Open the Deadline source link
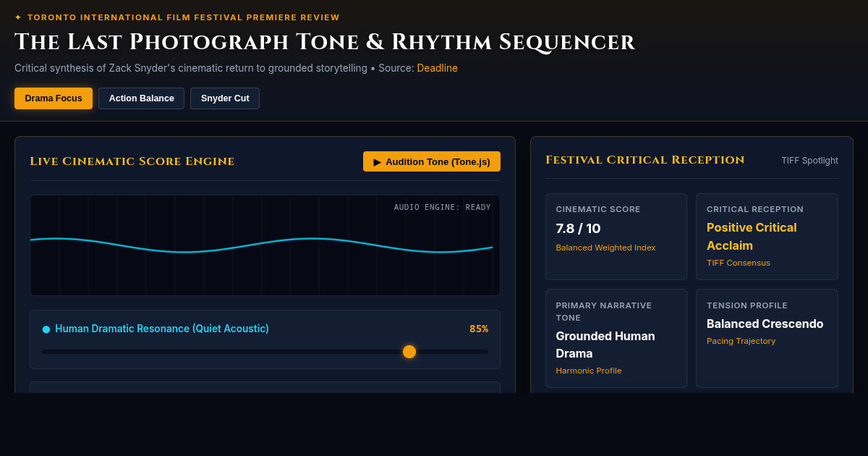This screenshot has height=456, width=868. coord(437,68)
